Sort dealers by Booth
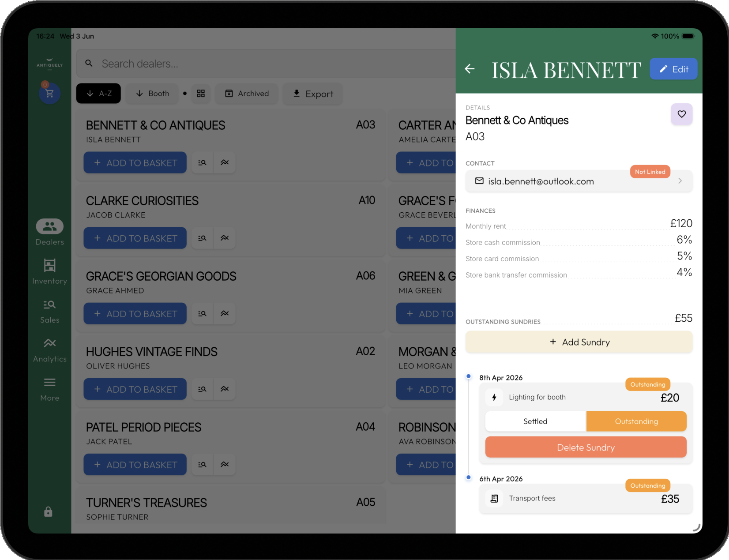 (152, 94)
